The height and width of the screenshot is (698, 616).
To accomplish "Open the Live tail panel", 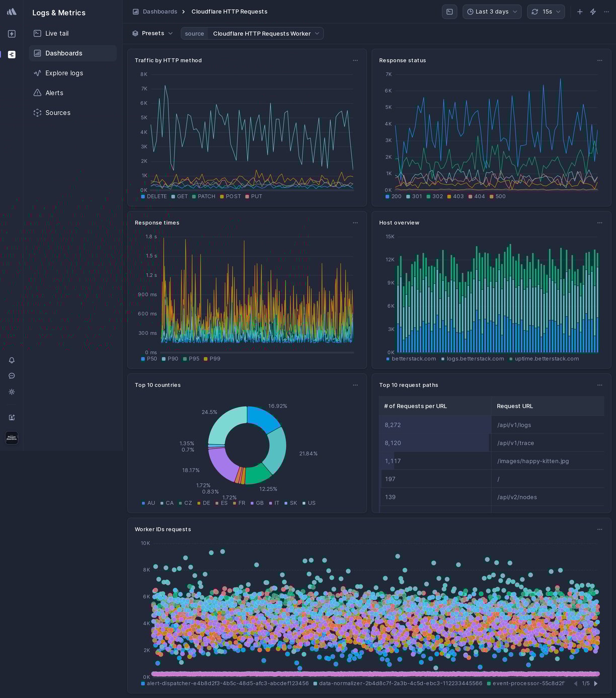I will point(56,33).
